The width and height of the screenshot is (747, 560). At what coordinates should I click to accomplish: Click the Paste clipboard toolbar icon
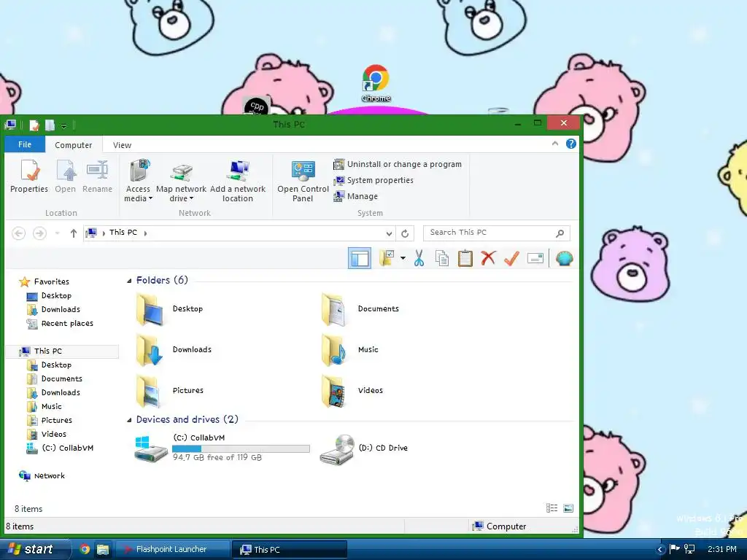[x=465, y=259]
